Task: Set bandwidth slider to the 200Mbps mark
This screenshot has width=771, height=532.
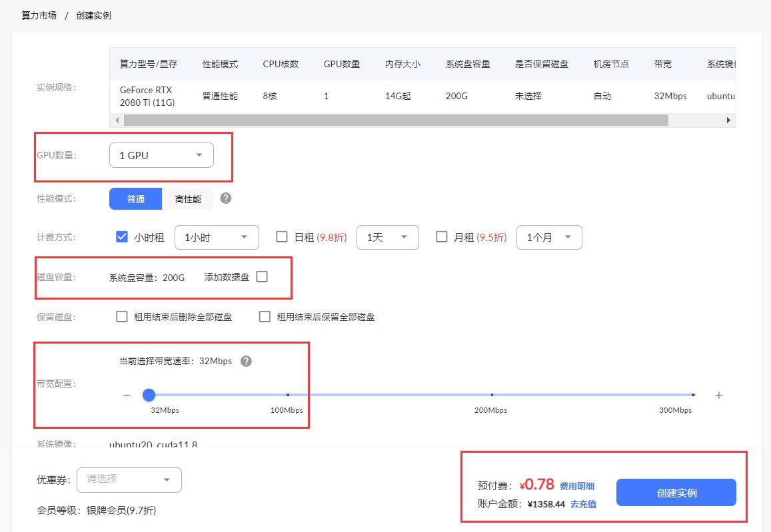Action: point(492,395)
